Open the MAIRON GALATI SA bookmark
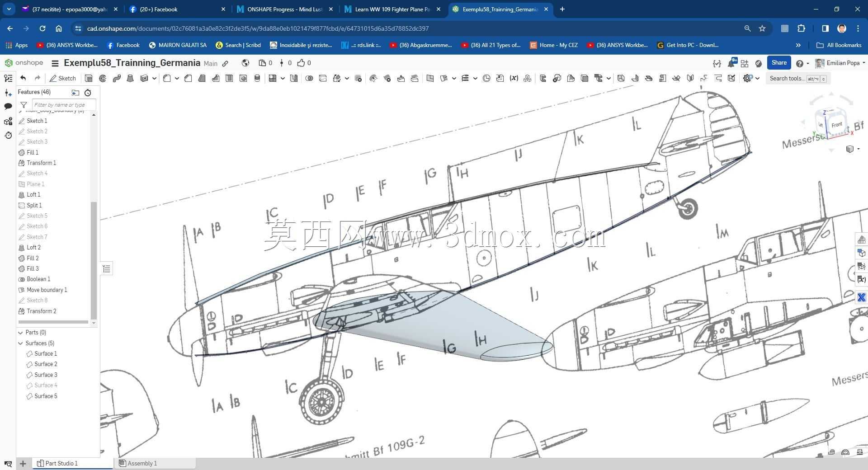The width and height of the screenshot is (868, 470). click(x=178, y=45)
